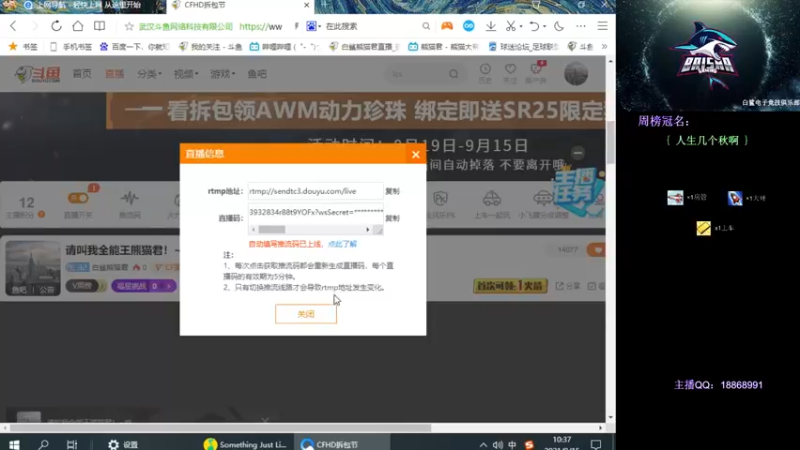Click the 推流码 waveform icon
Image resolution: width=800 pixels, height=450 pixels.
130,198
